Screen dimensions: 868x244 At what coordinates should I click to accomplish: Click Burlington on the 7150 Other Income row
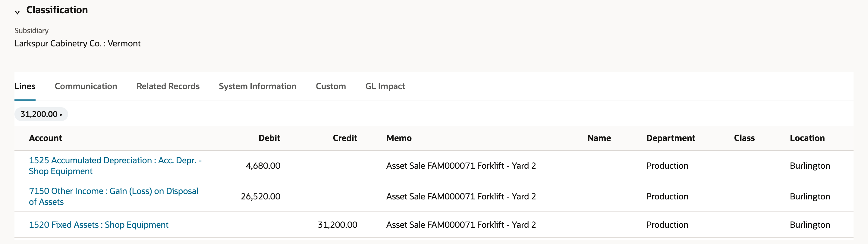[x=810, y=196]
